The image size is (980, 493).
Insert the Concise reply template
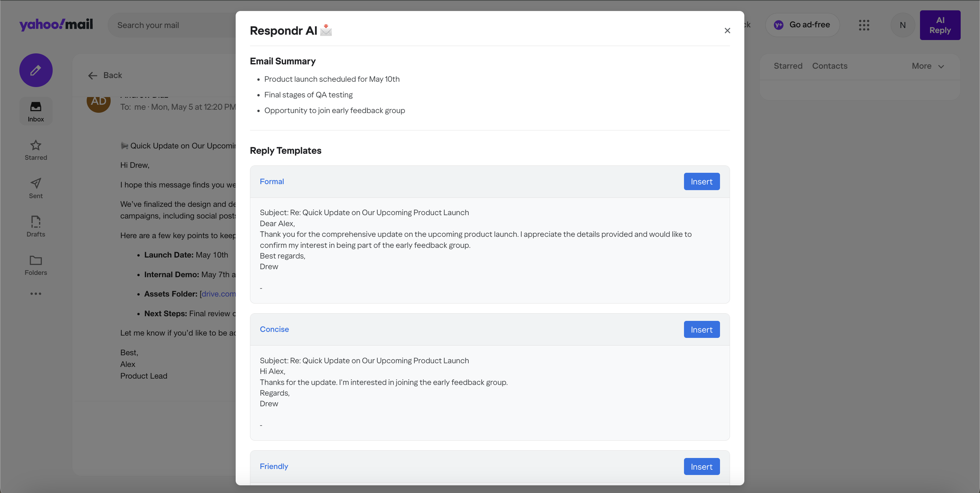tap(701, 330)
